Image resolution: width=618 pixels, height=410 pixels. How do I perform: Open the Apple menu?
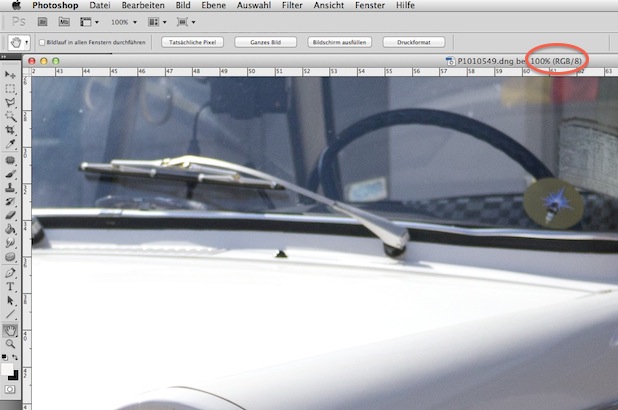tap(16, 5)
